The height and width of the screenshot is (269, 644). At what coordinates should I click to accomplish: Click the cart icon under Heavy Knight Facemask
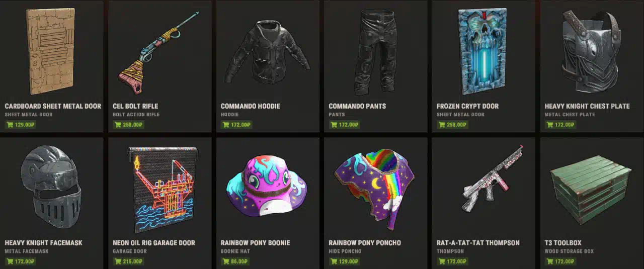pos(10,261)
